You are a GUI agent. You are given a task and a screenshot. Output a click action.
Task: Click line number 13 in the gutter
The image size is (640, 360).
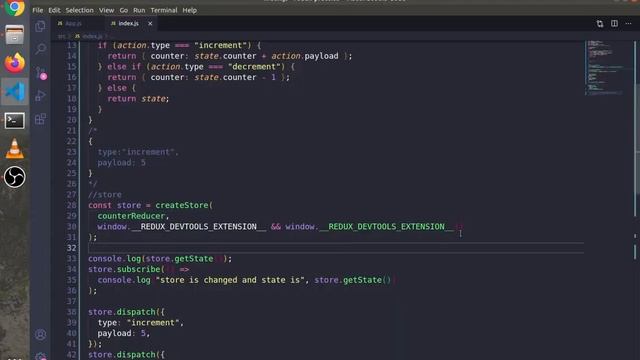(x=71, y=45)
